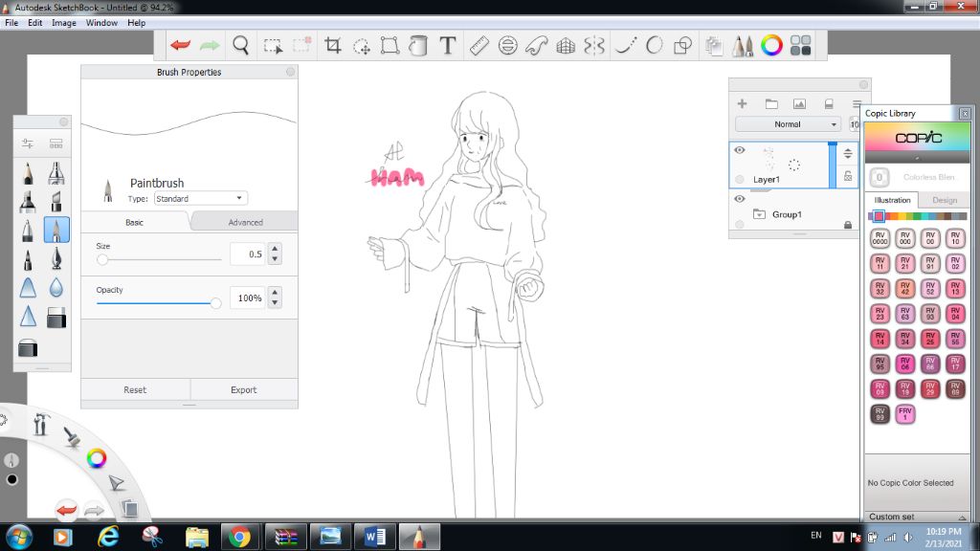Open the Layer Editor from toolbar

[x=714, y=46]
